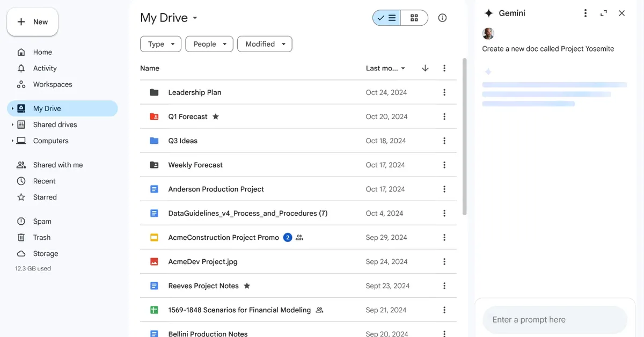The image size is (644, 337).
Task: Open Trash in the sidebar
Action: (41, 237)
